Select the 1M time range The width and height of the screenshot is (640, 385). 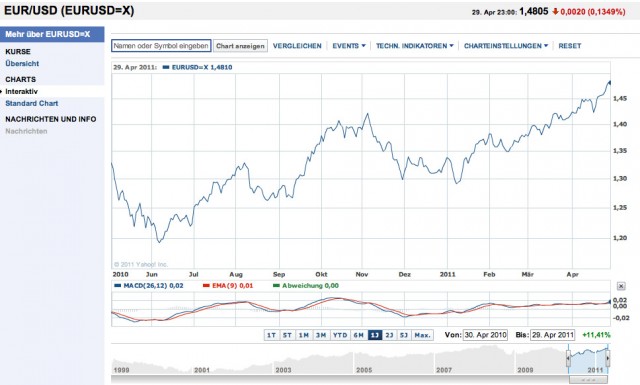304,335
